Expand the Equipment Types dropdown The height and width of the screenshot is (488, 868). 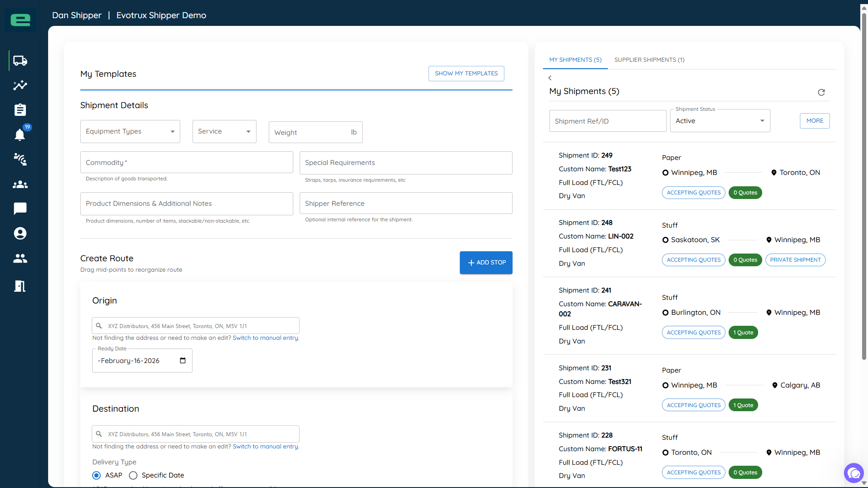point(130,131)
